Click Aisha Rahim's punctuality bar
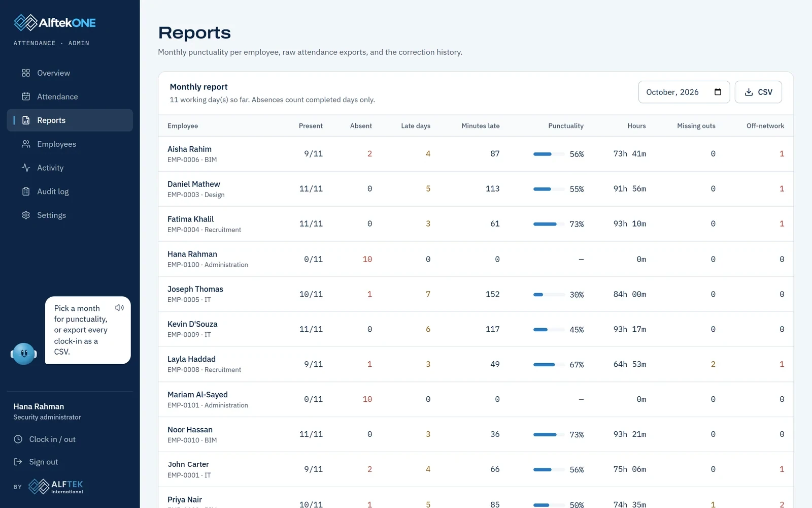The image size is (812, 508). tap(549, 154)
